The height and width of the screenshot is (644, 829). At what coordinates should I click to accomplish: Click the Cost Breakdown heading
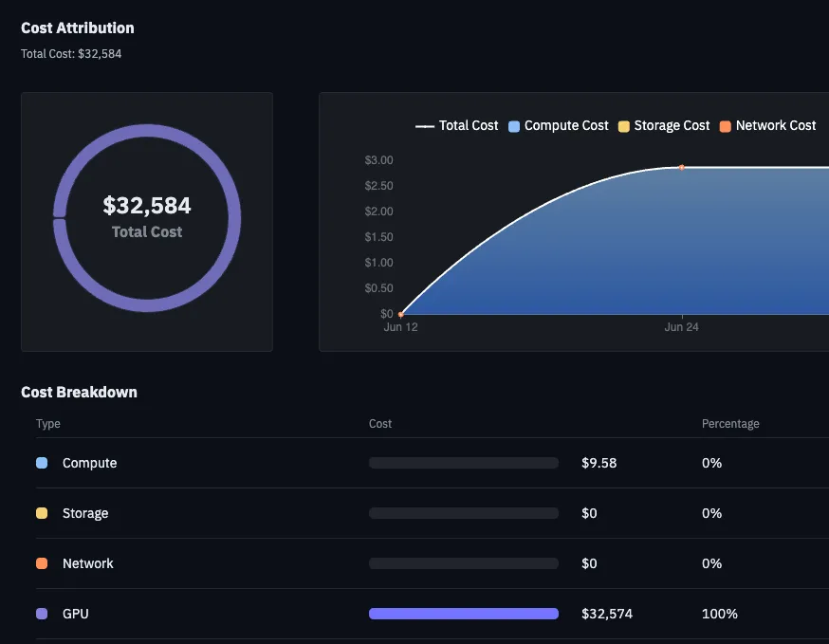coord(80,393)
